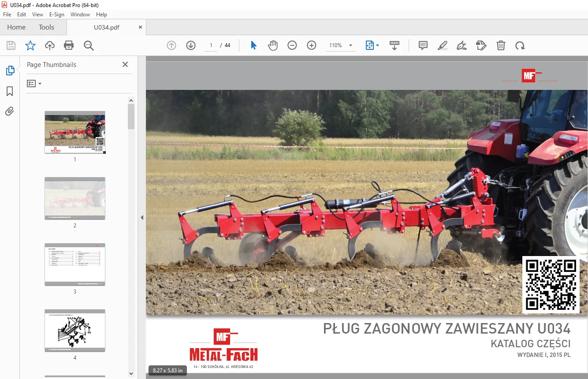Delete page with the trash icon
588x379 pixels.
coord(501,45)
